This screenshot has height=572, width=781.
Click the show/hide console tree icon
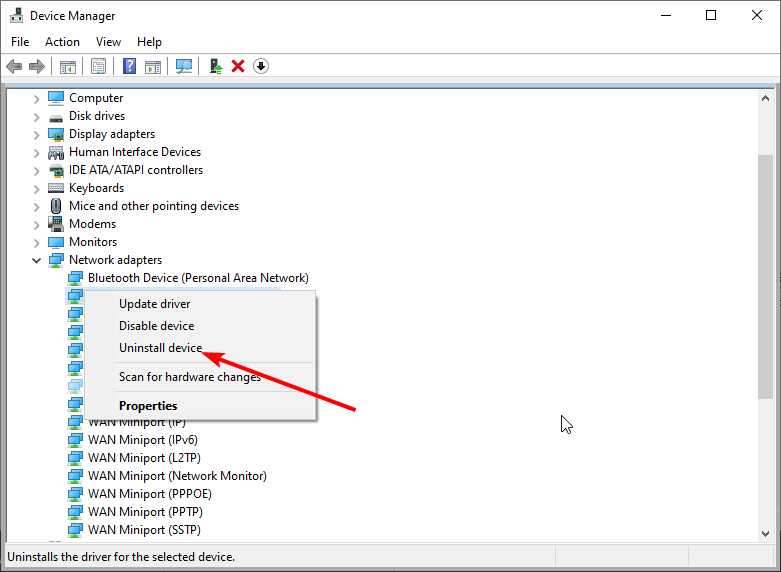click(x=68, y=66)
